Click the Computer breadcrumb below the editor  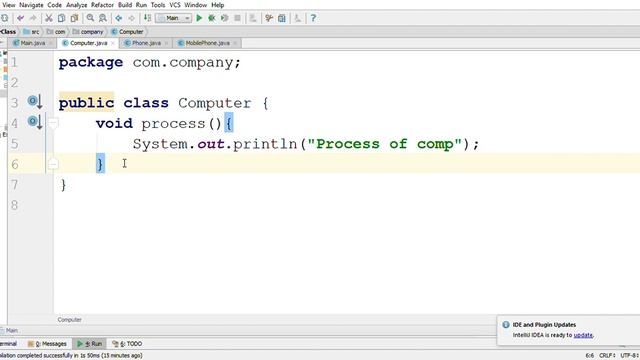pyautogui.click(x=69, y=320)
